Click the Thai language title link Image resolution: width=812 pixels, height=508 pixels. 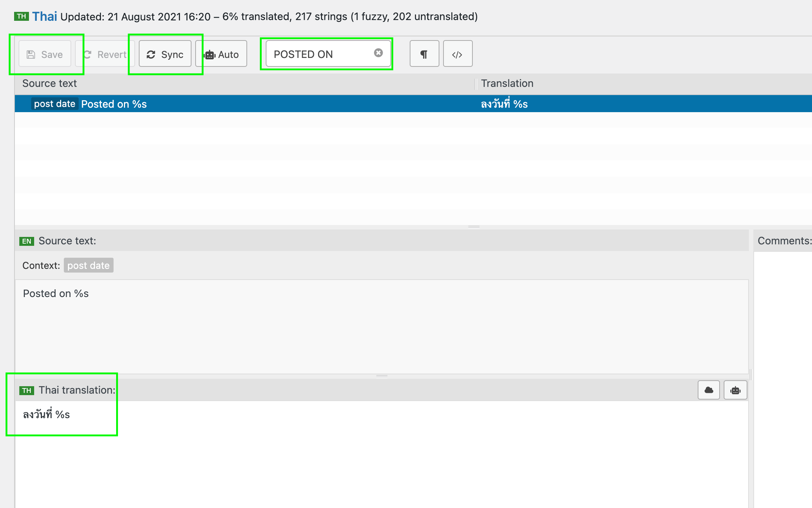45,16
